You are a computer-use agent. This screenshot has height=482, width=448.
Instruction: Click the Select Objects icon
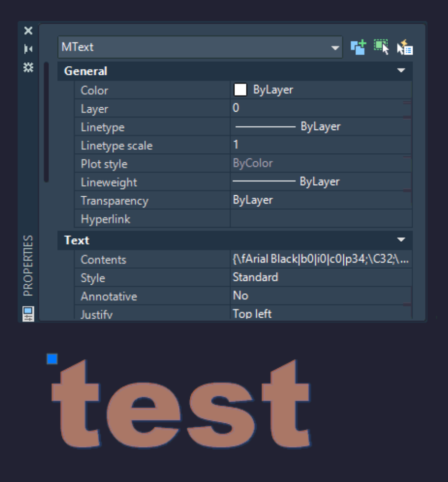click(381, 47)
